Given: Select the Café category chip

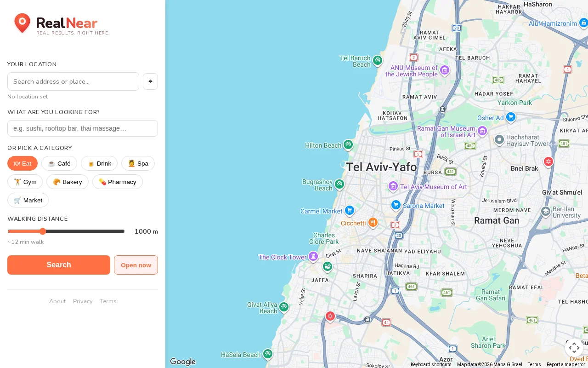Looking at the screenshot, I should (x=59, y=163).
